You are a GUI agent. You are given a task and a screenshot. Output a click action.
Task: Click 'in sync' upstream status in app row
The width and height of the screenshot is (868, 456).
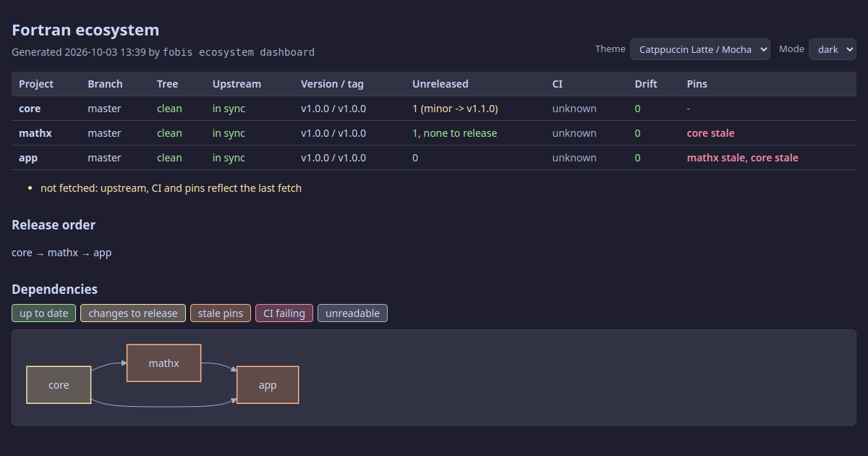tap(229, 158)
